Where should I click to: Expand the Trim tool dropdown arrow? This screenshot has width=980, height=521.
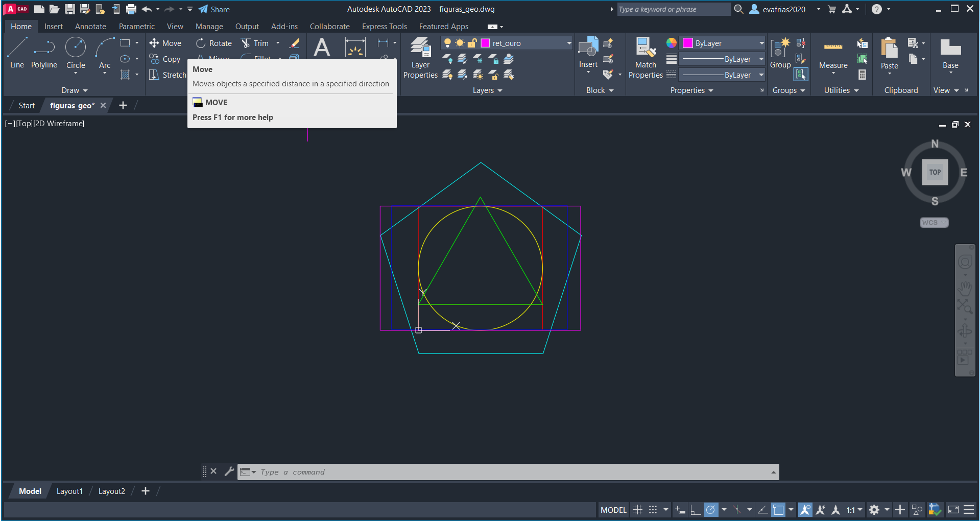point(278,43)
